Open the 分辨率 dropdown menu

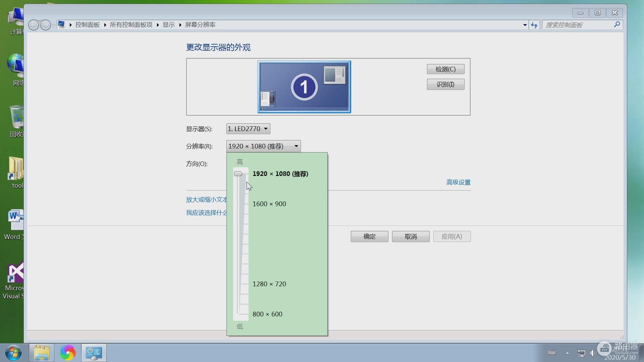[263, 146]
